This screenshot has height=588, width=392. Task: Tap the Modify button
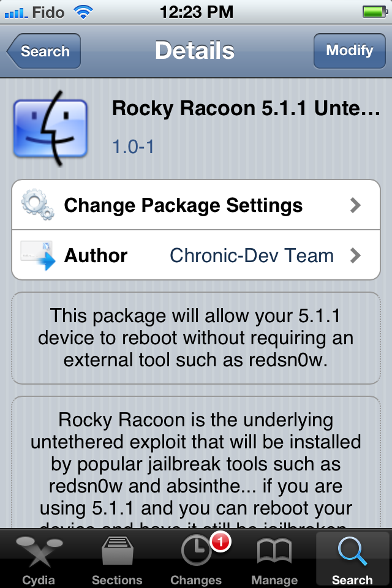click(x=350, y=51)
